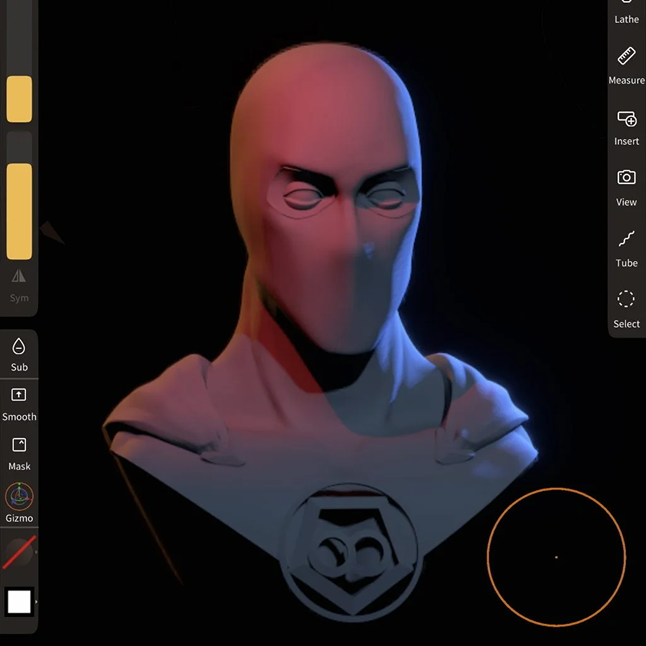Select the Lathe tool
This screenshot has width=646, height=646.
pyautogui.click(x=626, y=12)
